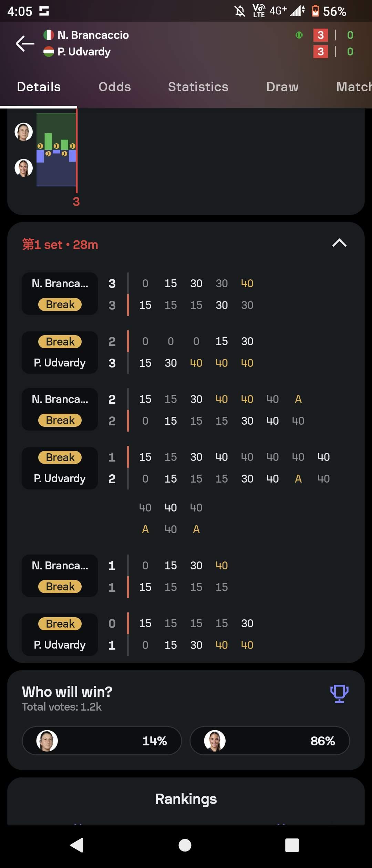Vote for the player with 86%
Viewport: 372px width, 868px height.
point(270,741)
